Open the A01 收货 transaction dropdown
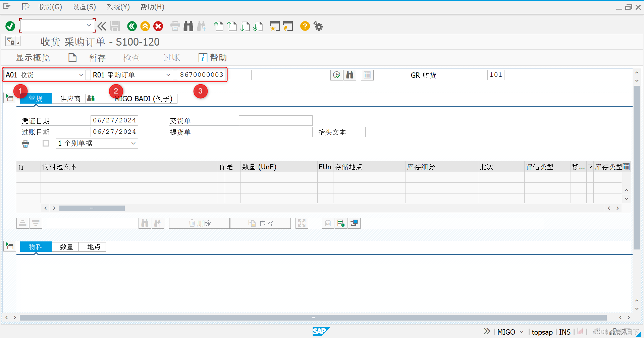The image size is (644, 338). (x=81, y=75)
